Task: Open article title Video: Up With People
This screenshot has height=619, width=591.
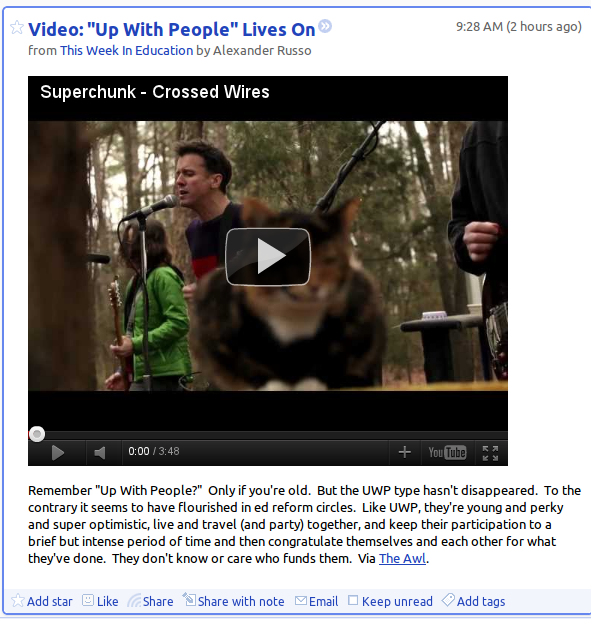Action: [x=172, y=30]
